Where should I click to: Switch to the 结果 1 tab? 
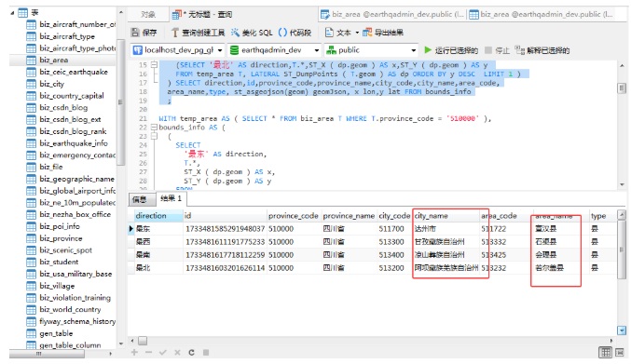click(x=171, y=198)
